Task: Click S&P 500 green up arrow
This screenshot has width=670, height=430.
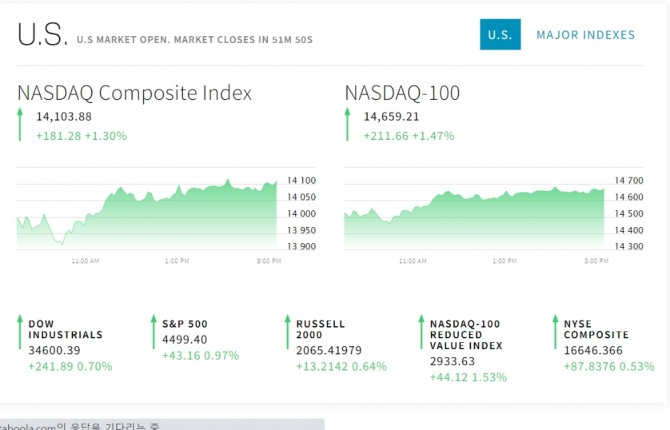Action: [x=153, y=332]
